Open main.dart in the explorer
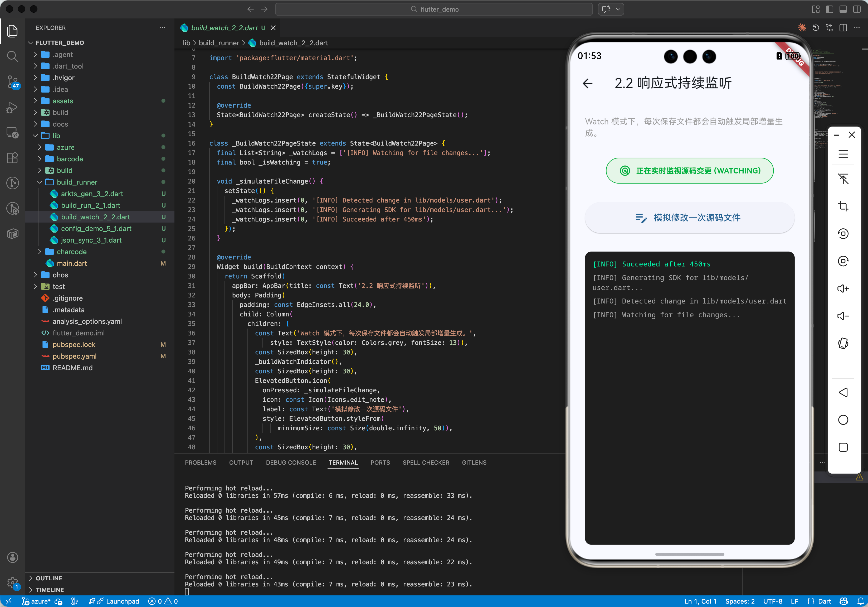868x607 pixels. click(x=72, y=263)
